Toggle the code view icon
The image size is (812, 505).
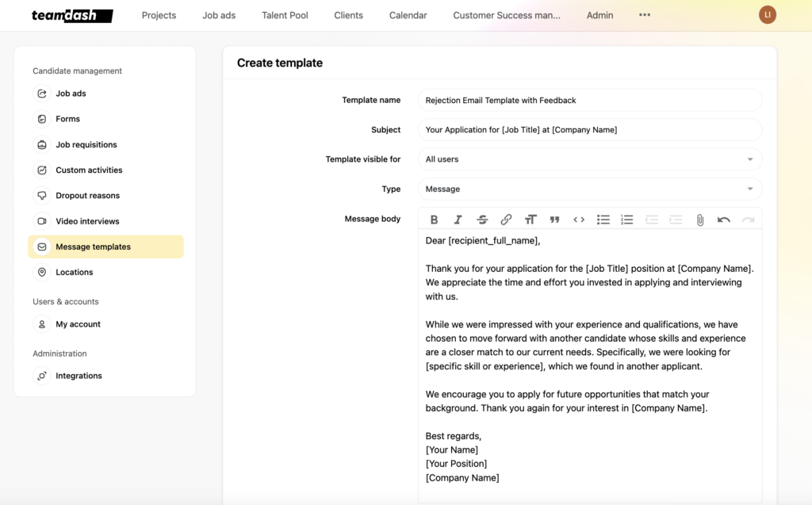(x=579, y=220)
